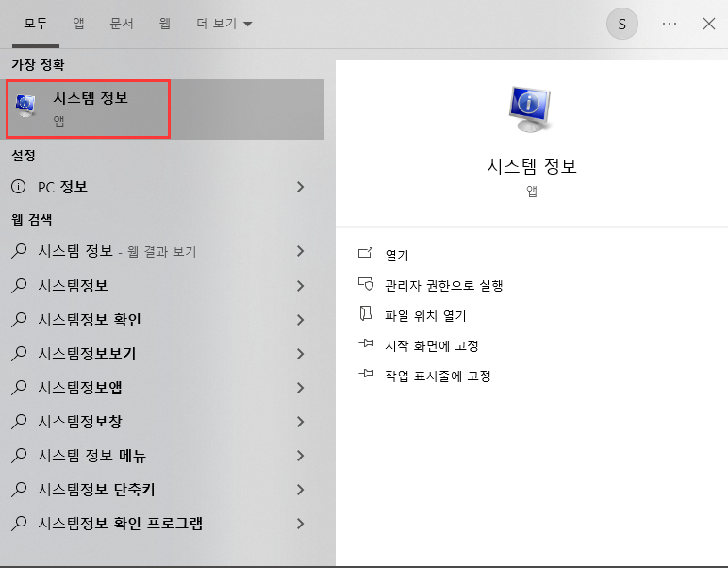Click the info circle icon next to PC 정보
Viewport: 728px width, 568px height.
click(x=18, y=187)
